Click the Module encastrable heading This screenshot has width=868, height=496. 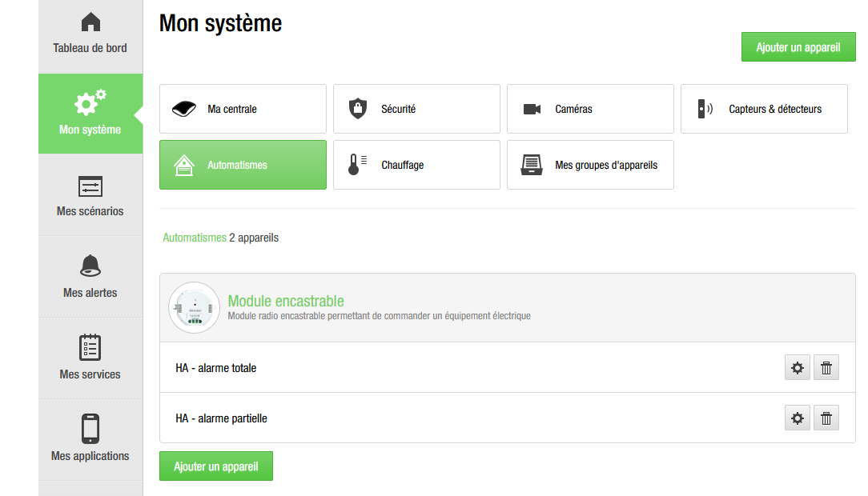[x=286, y=301]
